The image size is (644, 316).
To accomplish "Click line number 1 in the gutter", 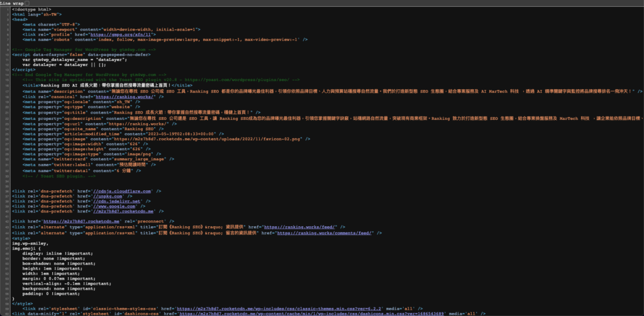I will (x=5, y=10).
